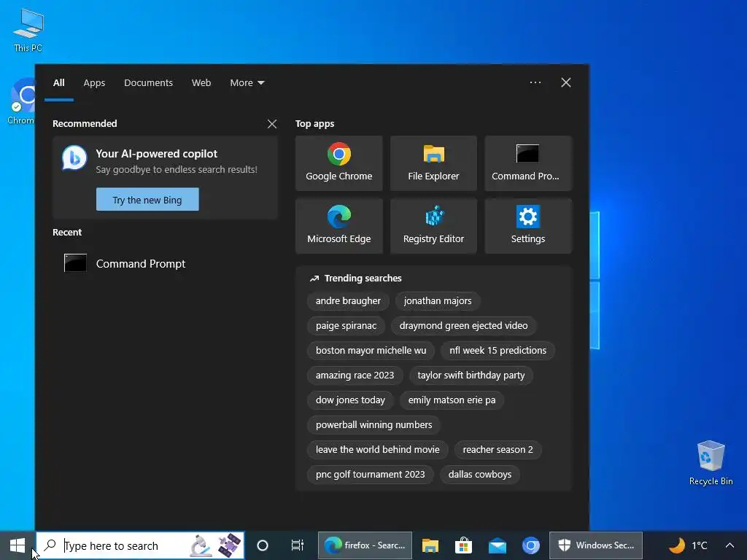The image size is (747, 560).
Task: Click the 1°C temperature reading
Action: (699, 545)
